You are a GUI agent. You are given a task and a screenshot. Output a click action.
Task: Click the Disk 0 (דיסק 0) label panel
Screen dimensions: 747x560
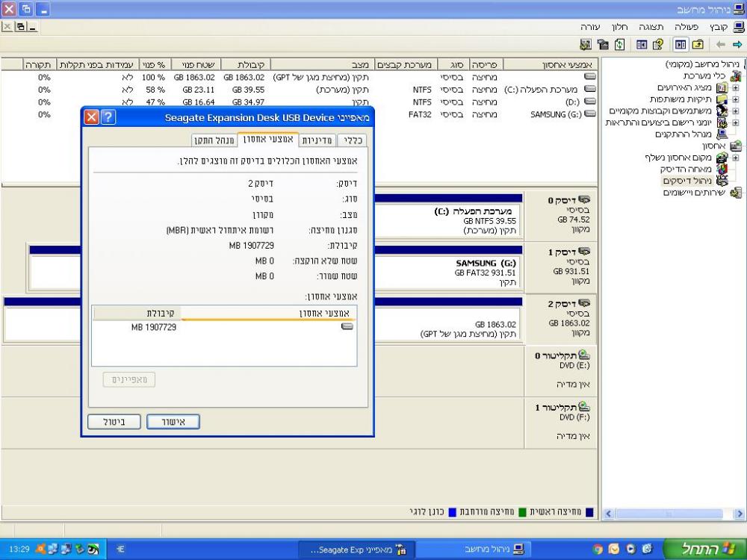(x=560, y=216)
